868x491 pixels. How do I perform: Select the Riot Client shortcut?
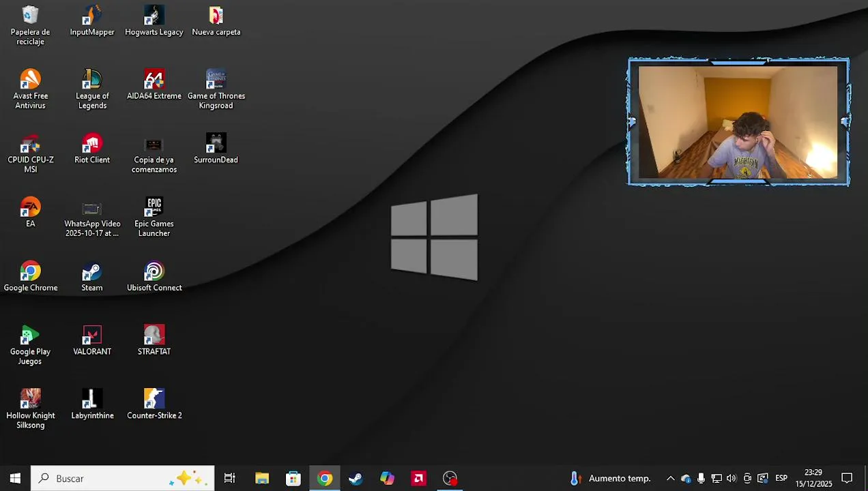[92, 149]
